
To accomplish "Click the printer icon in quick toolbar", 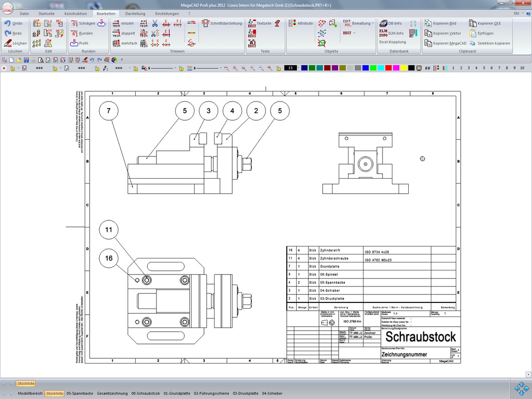I will [x=33, y=60].
